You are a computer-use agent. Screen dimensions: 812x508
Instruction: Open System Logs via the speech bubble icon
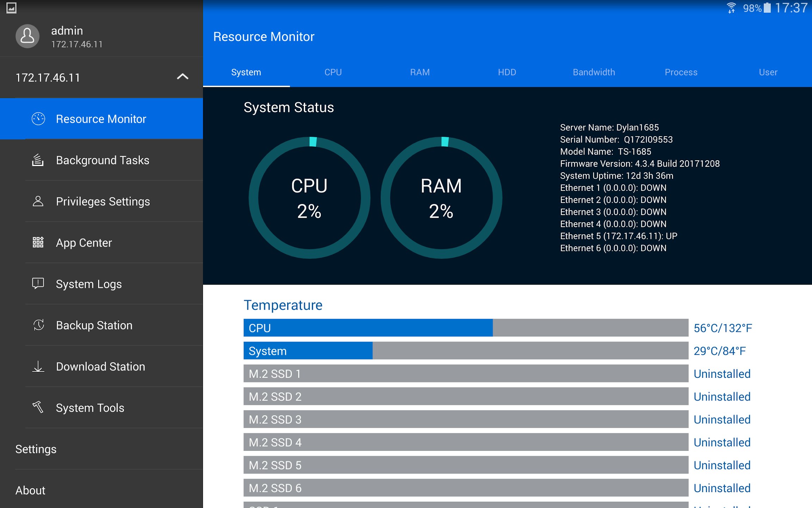(38, 284)
